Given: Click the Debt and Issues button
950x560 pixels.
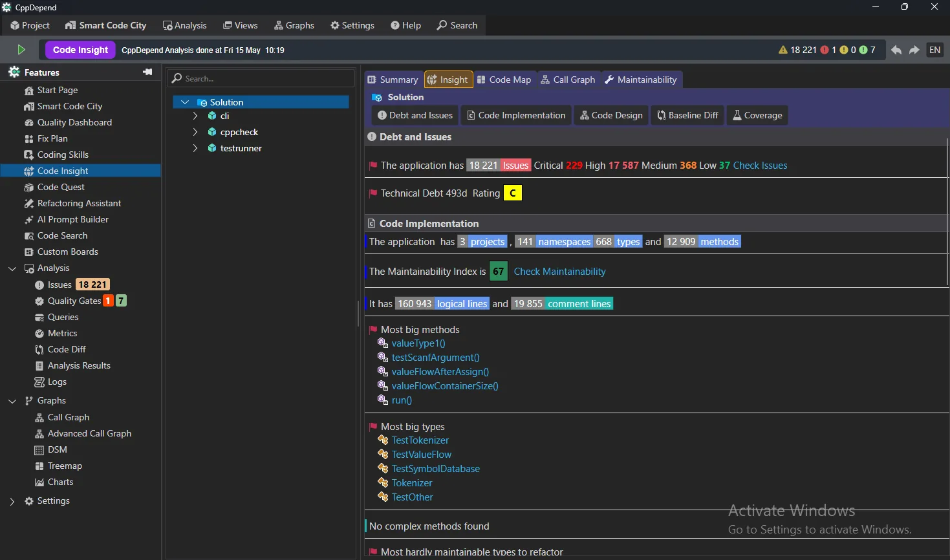Looking at the screenshot, I should (415, 115).
